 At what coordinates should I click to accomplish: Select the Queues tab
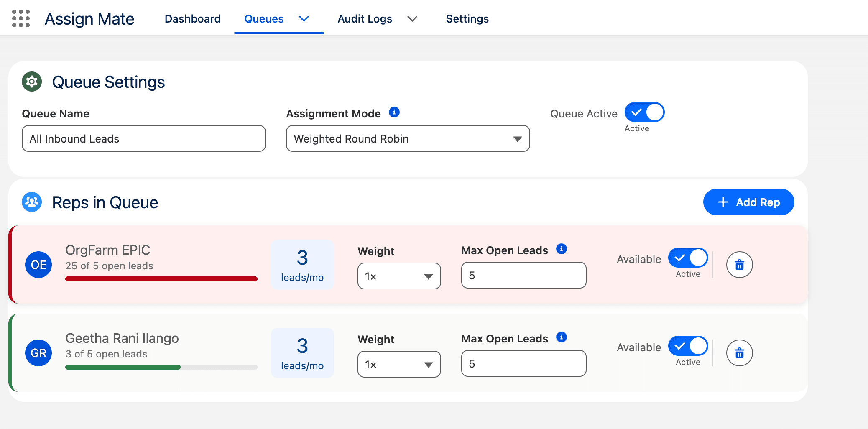tap(264, 19)
